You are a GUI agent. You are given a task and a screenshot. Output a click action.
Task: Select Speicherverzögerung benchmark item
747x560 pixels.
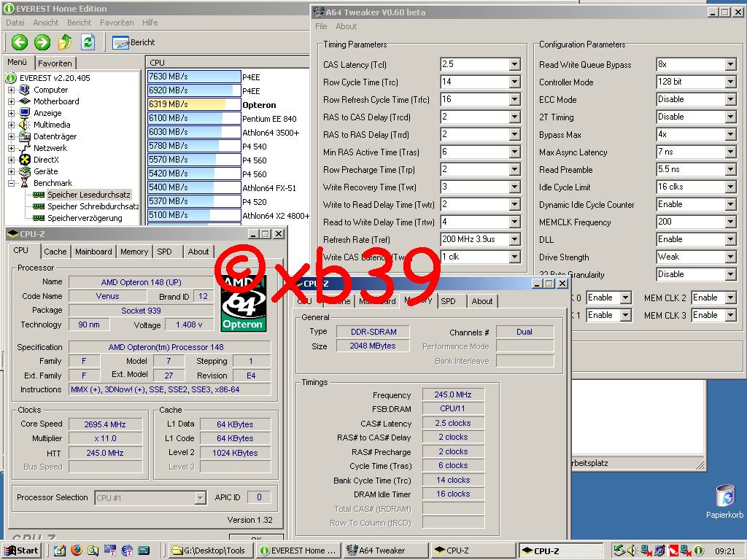(85, 218)
